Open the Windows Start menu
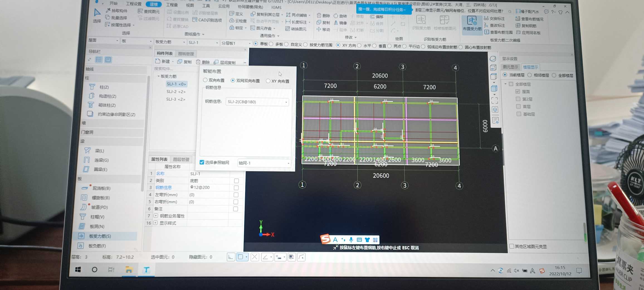The image size is (644, 290). (78, 269)
